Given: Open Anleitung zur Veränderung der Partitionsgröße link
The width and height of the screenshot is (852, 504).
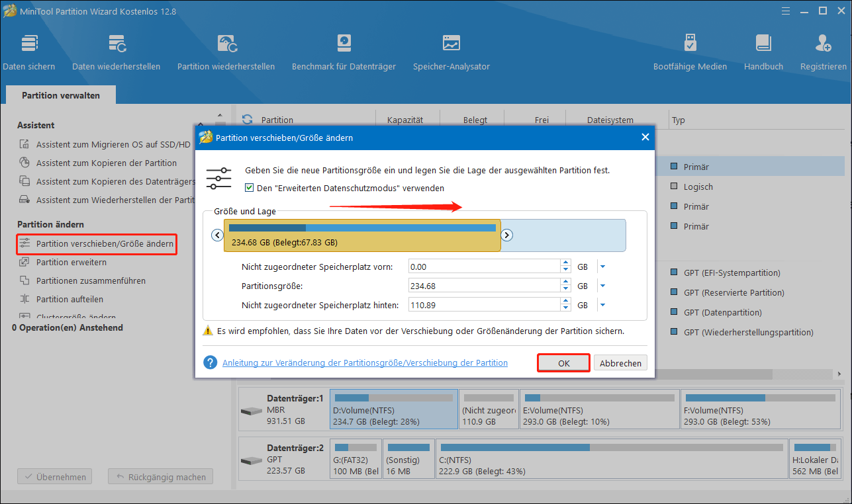Looking at the screenshot, I should (x=365, y=362).
